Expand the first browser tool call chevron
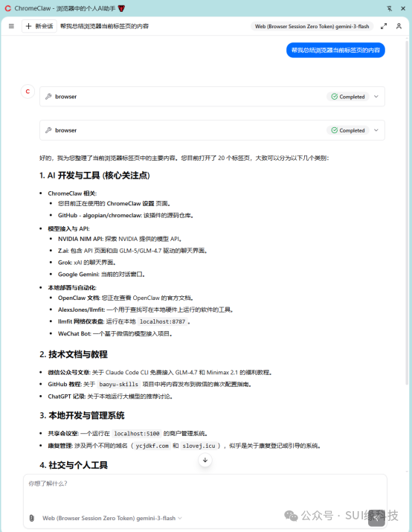The height and width of the screenshot is (532, 412). [376, 97]
